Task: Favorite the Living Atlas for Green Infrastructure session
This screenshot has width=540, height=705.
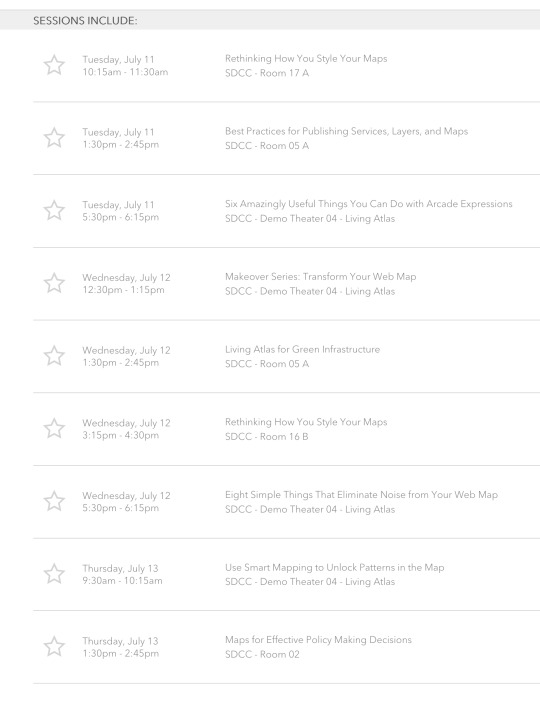Action: point(54,356)
